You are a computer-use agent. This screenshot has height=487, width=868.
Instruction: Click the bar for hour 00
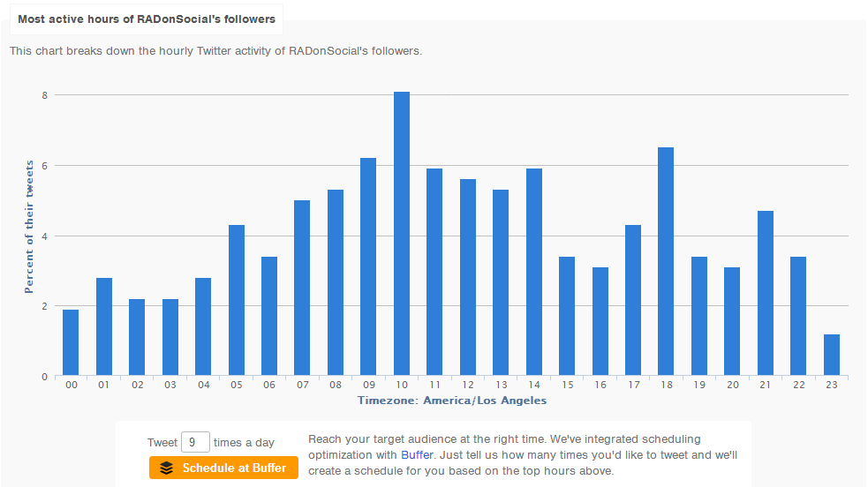pyautogui.click(x=71, y=342)
